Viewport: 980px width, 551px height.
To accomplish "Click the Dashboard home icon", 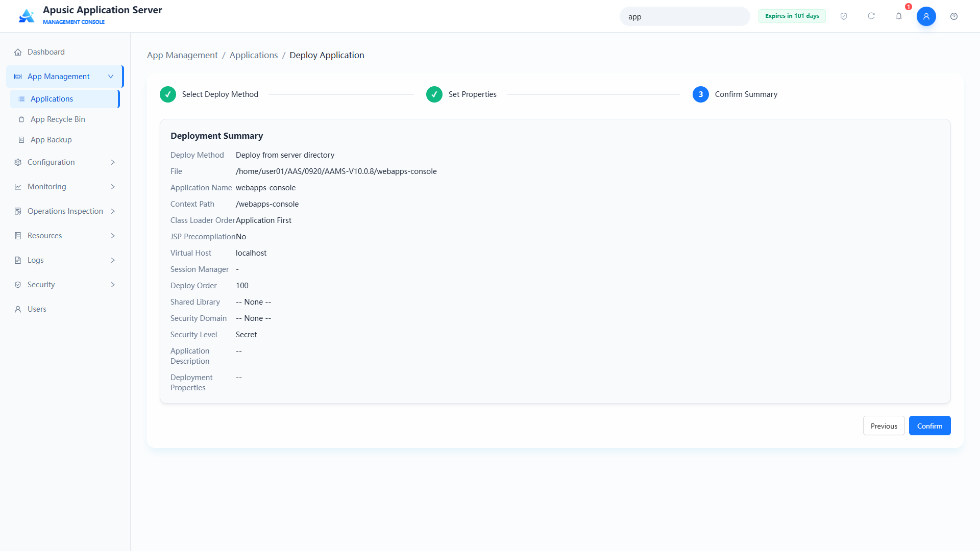I will [x=18, y=52].
